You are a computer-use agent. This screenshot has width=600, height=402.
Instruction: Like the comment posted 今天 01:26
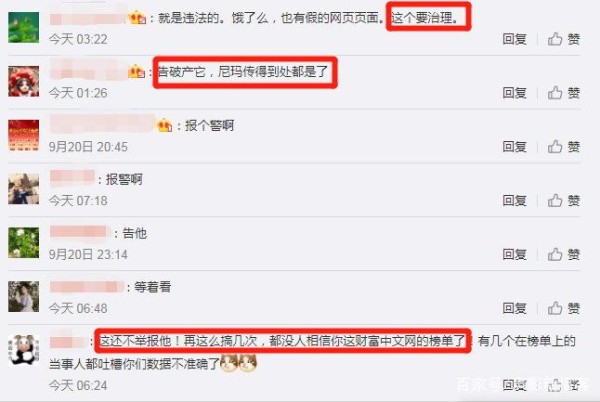click(564, 93)
